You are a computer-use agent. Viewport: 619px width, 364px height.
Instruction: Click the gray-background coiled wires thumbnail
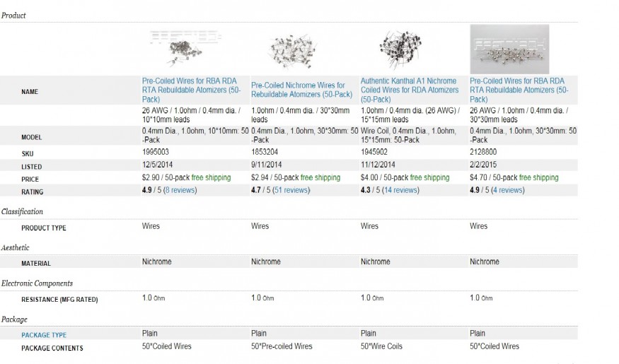tap(509, 49)
